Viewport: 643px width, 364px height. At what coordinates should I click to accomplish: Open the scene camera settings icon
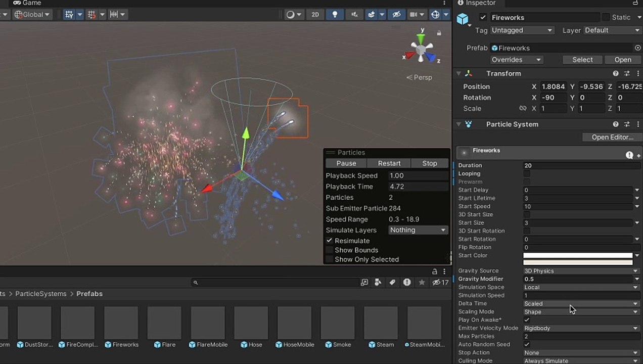coord(414,15)
